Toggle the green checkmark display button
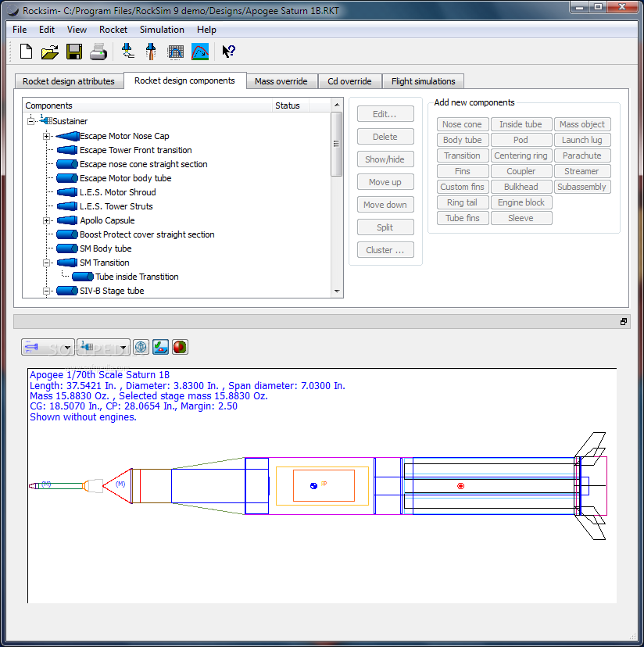Screen dimensions: 644x647 (160, 347)
